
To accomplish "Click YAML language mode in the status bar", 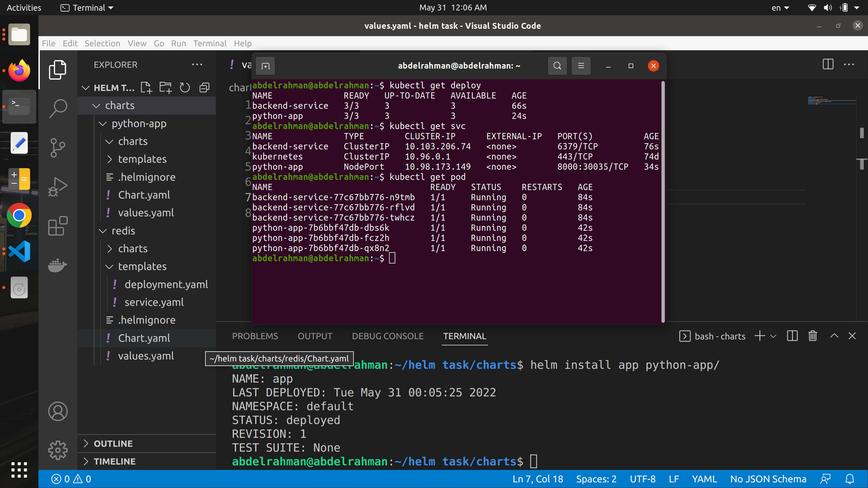I will (x=704, y=479).
